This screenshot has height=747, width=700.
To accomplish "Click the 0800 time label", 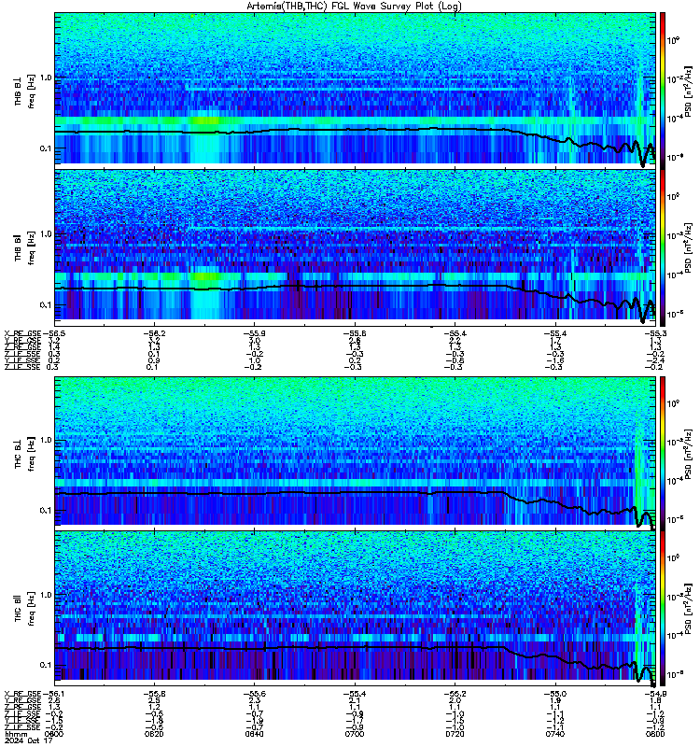I will [x=655, y=734].
